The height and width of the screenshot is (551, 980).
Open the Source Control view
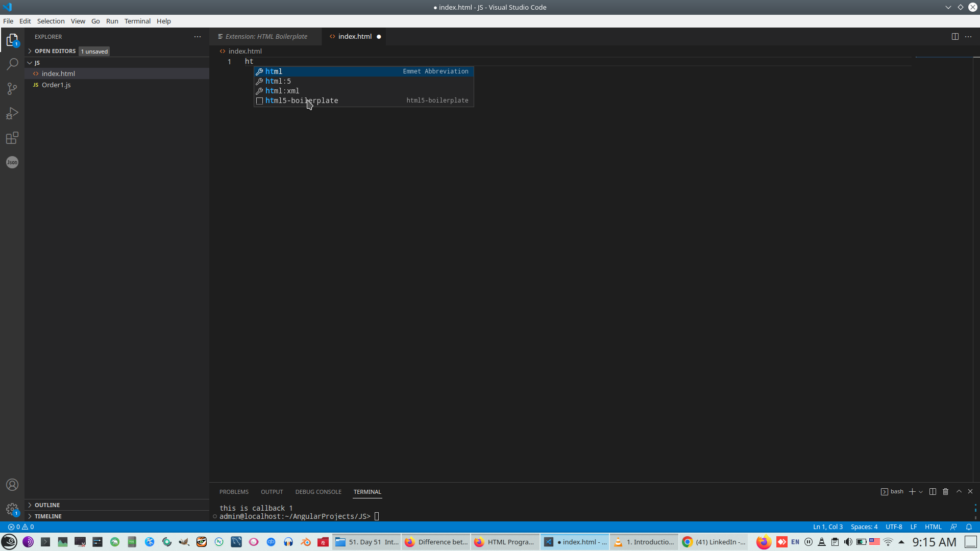coord(12,89)
